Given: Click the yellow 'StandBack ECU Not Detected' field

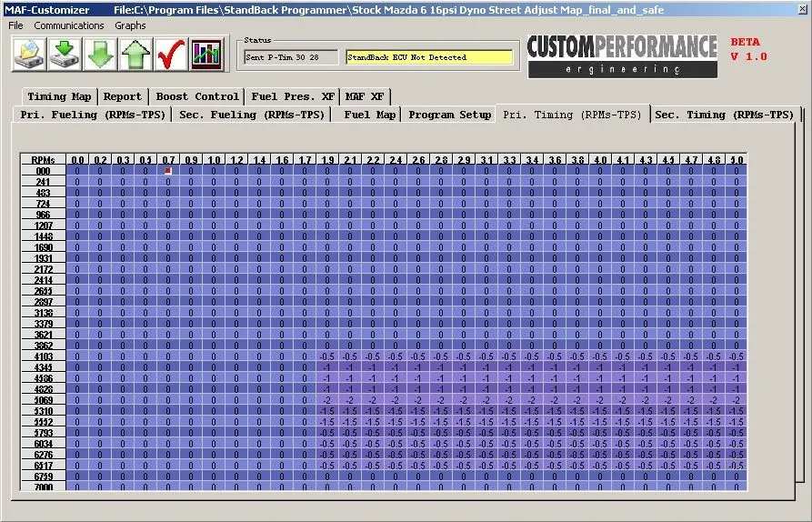Looking at the screenshot, I should (x=428, y=57).
